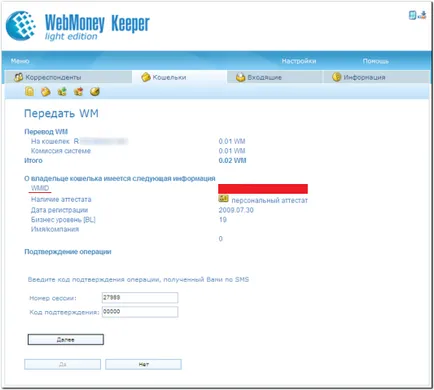The height and width of the screenshot is (390, 434).
Task: Click the Имя/компания label
Action: coord(55,229)
